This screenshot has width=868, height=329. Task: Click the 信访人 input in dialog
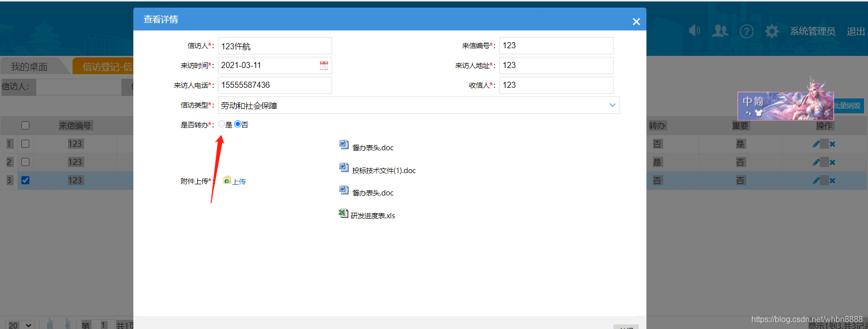[x=275, y=46]
